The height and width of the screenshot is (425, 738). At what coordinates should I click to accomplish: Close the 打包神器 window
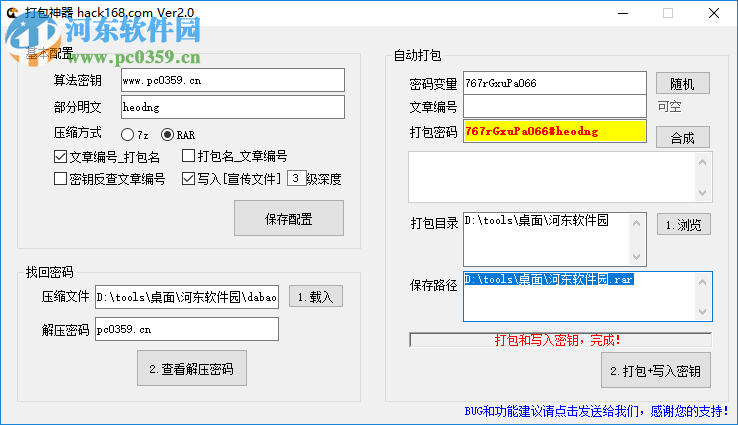tap(714, 13)
